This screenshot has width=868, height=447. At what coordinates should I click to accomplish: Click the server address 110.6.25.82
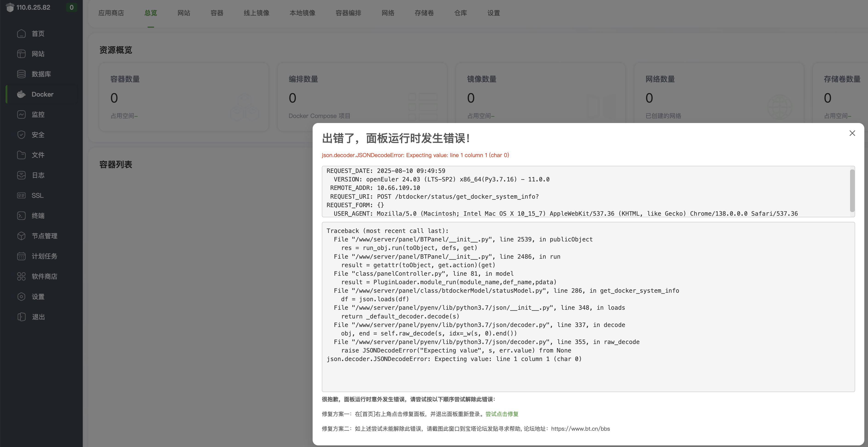(x=33, y=7)
